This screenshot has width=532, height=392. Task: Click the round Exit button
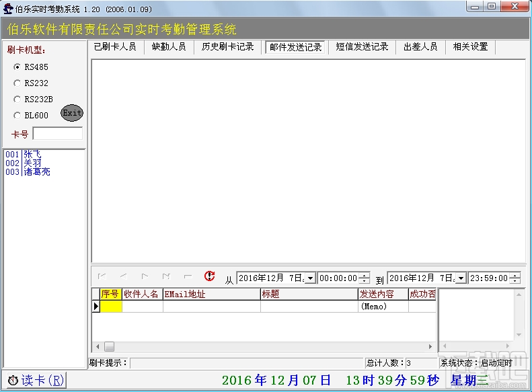72,113
